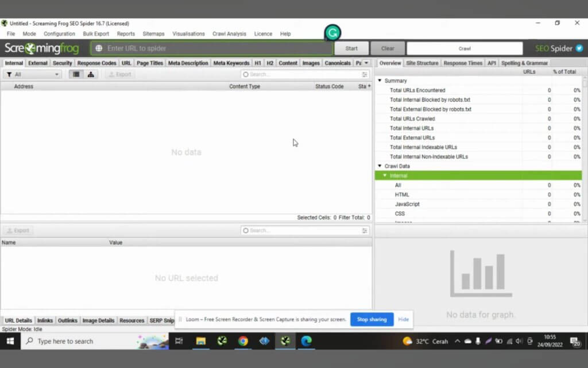Viewport: 588px width, 368px height.
Task: Open the All filter dropdown
Action: (x=32, y=74)
